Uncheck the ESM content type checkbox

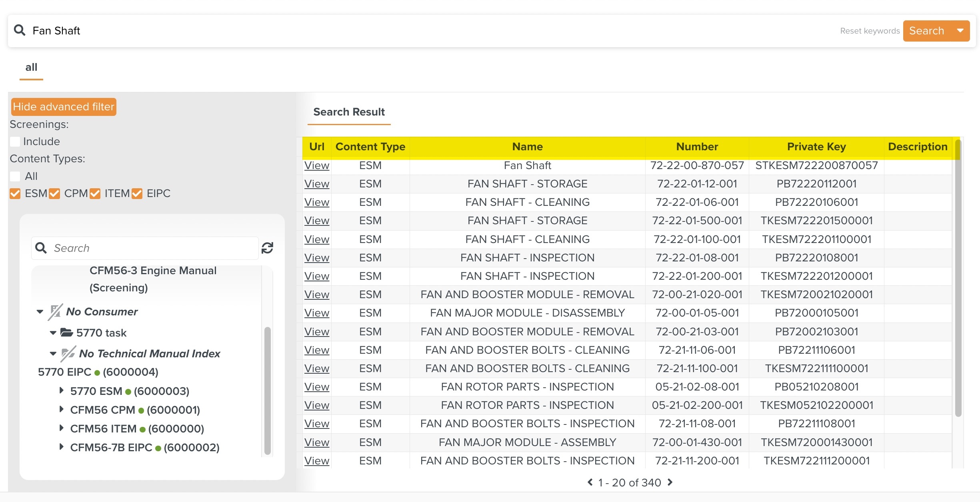tap(15, 194)
